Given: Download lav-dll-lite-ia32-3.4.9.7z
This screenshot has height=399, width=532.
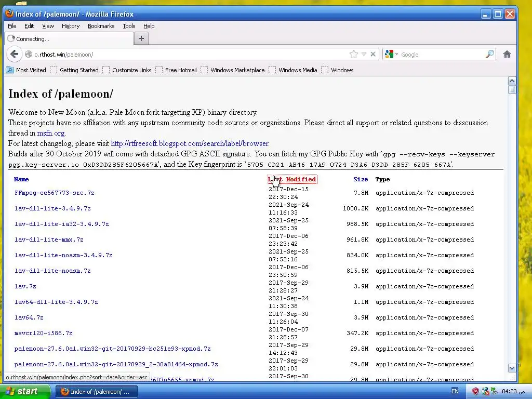Looking at the screenshot, I should (62, 224).
